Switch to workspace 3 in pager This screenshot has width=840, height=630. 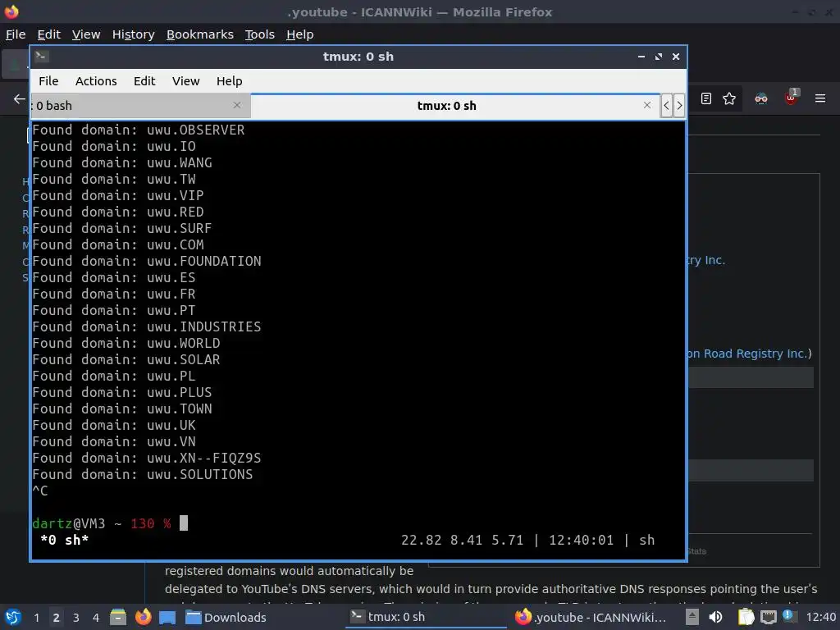coord(76,618)
